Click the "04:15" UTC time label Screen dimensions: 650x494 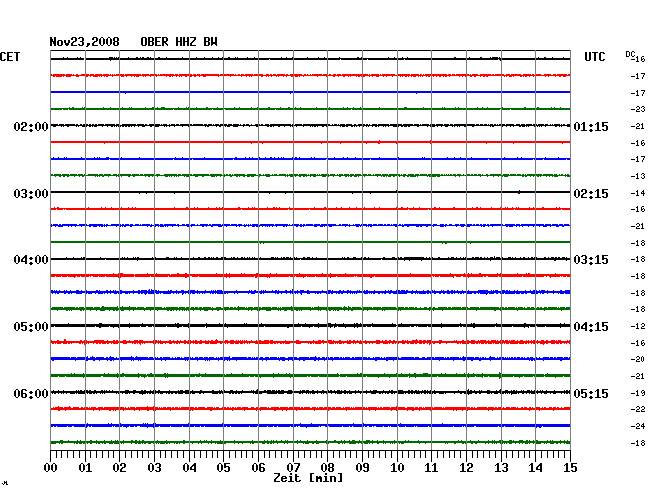pyautogui.click(x=591, y=327)
